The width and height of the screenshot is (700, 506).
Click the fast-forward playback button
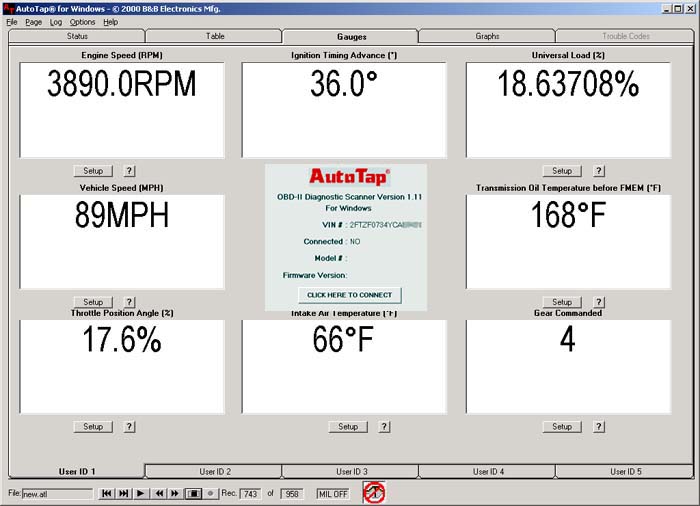click(x=175, y=493)
